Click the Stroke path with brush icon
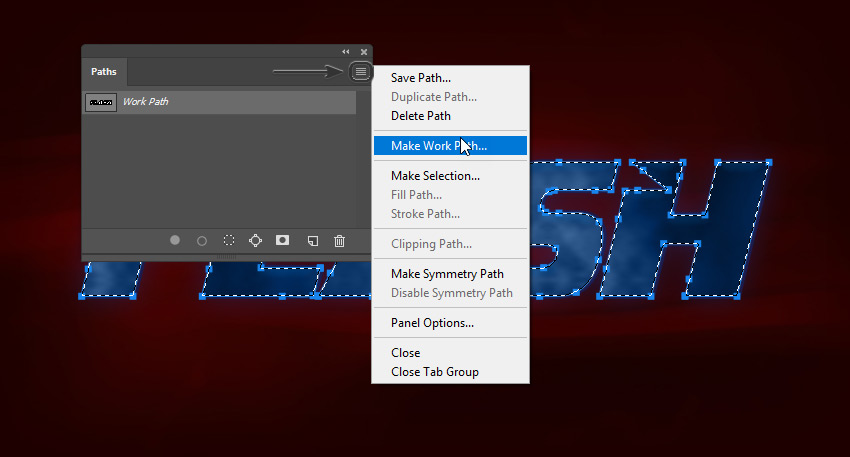Screen dimensions: 850x457 [x=202, y=240]
